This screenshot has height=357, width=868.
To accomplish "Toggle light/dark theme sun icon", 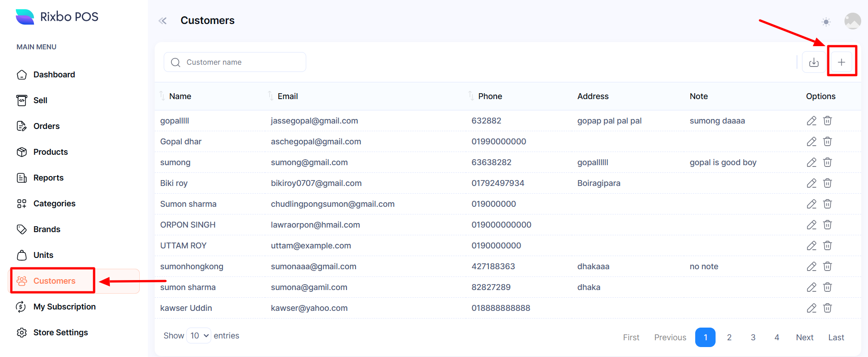I will pos(826,22).
